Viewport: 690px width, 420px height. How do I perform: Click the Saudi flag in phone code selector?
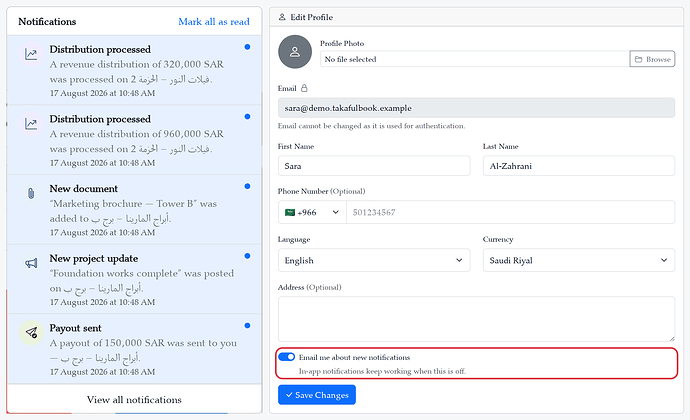290,212
